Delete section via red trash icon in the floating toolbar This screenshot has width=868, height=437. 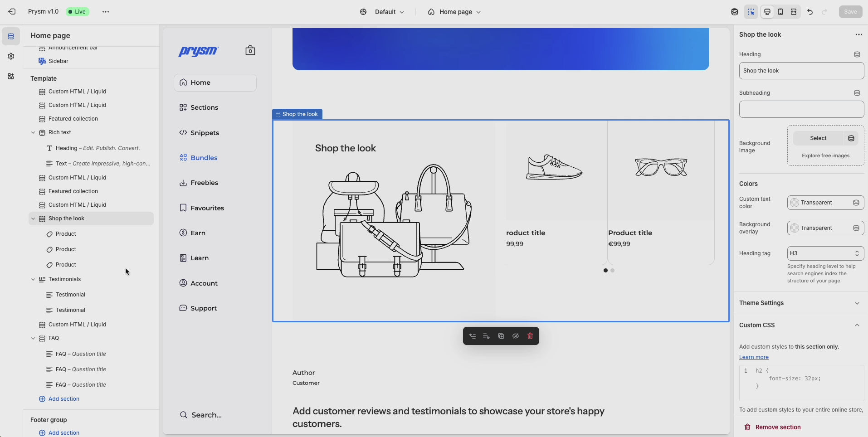(530, 336)
